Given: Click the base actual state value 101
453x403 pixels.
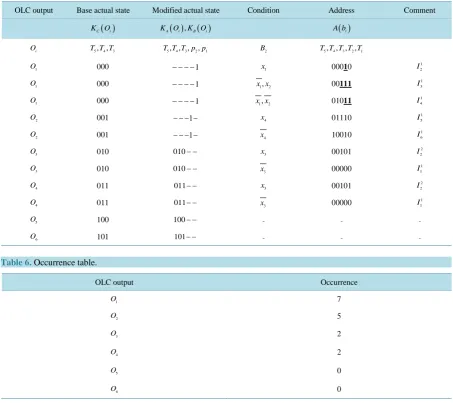Looking at the screenshot, I should click(x=103, y=237).
